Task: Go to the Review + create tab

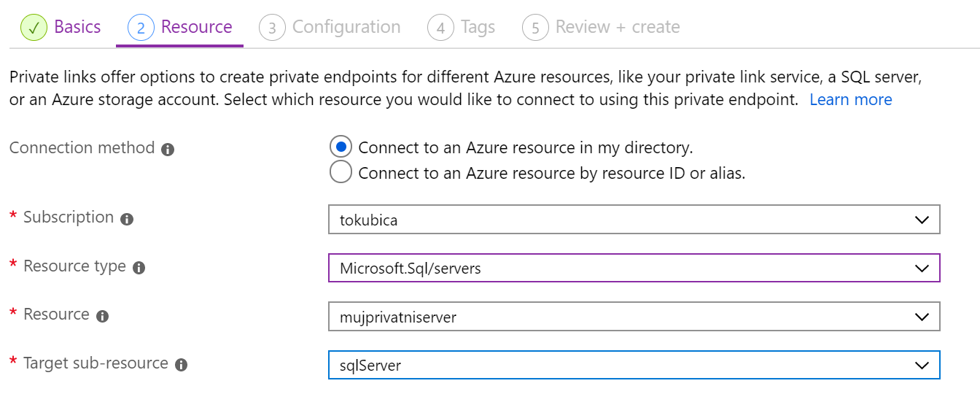Action: tap(618, 28)
